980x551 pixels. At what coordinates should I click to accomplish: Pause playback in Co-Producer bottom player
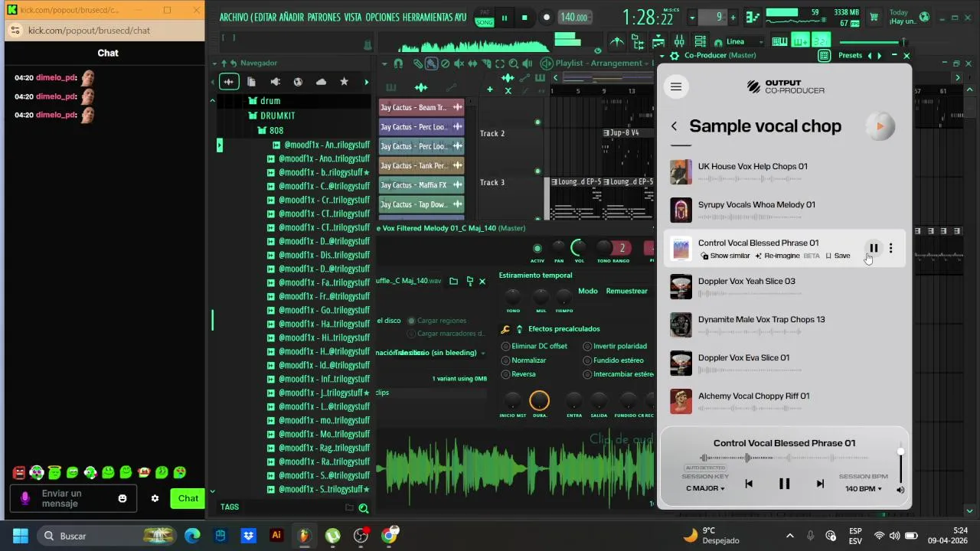click(x=784, y=484)
